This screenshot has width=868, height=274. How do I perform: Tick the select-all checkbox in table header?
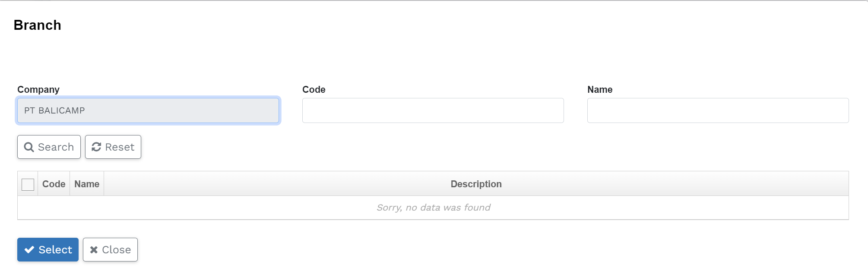click(28, 184)
